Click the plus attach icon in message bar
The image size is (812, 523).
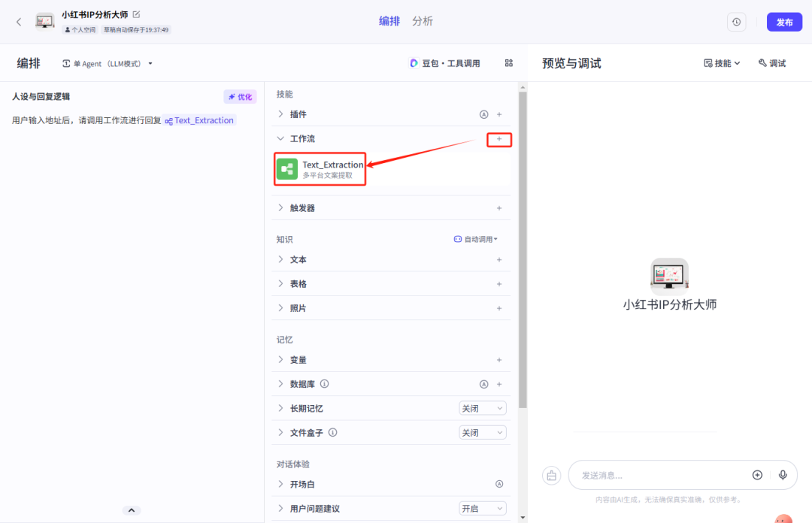(x=757, y=475)
